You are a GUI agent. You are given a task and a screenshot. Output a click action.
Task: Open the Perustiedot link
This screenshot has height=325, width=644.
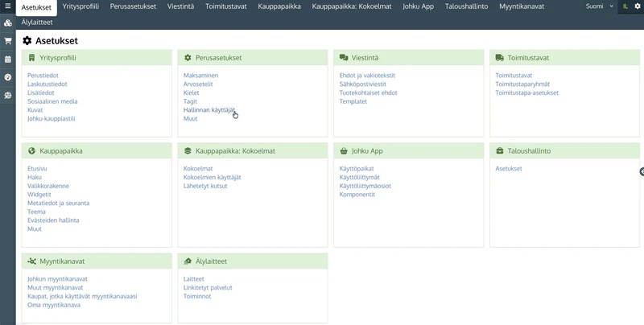[43, 76]
